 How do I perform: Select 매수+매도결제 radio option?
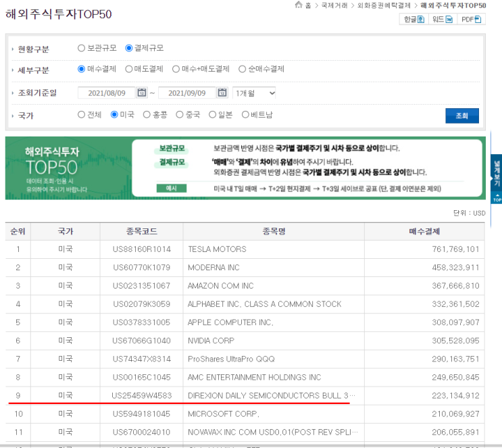[x=176, y=69]
